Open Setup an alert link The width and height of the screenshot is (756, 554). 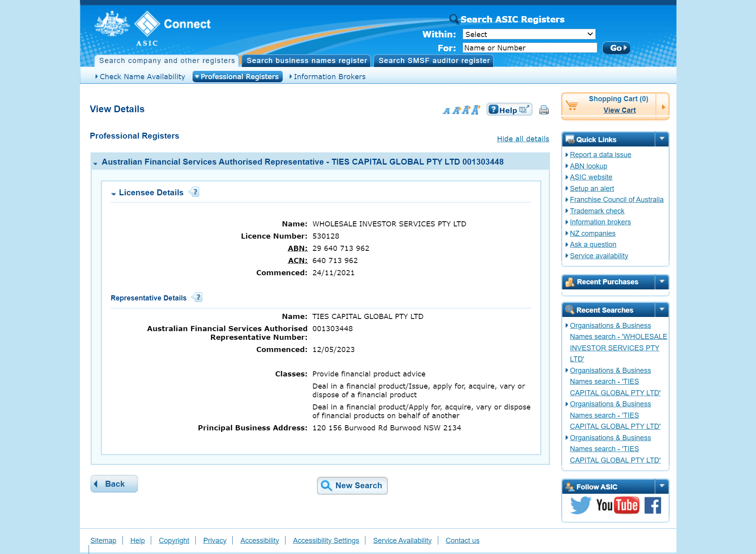click(592, 189)
